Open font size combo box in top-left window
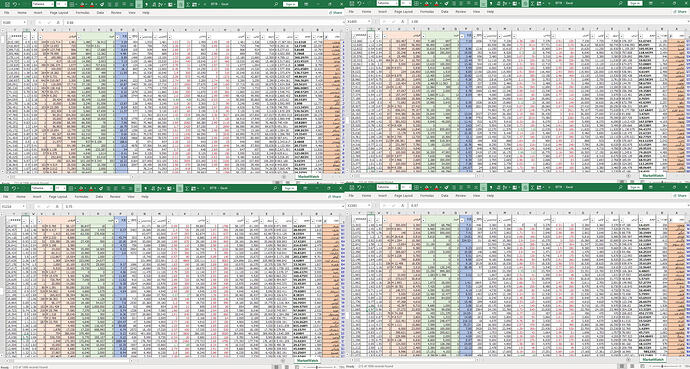 click(x=61, y=4)
